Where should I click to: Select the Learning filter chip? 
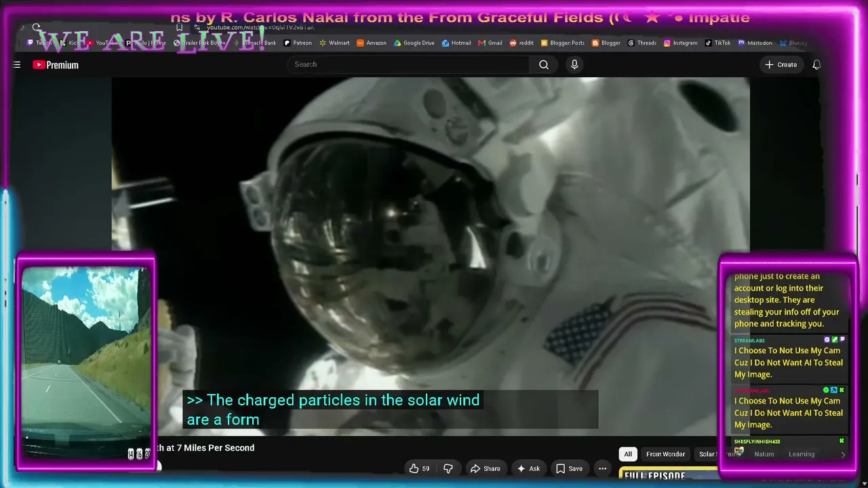pos(802,454)
